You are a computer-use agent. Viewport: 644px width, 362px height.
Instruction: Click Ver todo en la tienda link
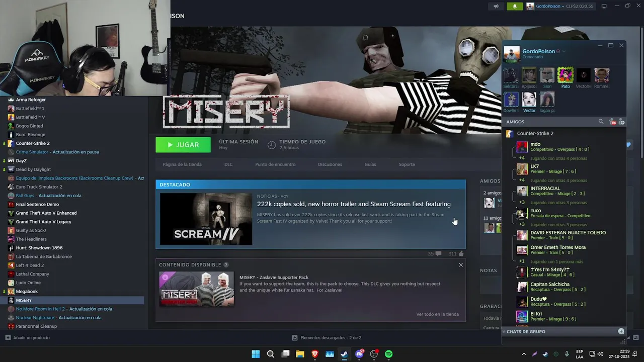437,314
